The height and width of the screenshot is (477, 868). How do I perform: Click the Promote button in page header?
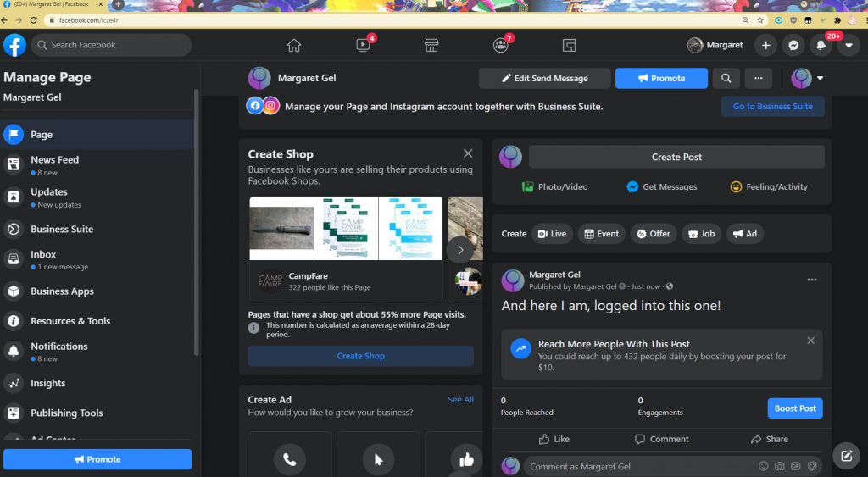pos(661,78)
